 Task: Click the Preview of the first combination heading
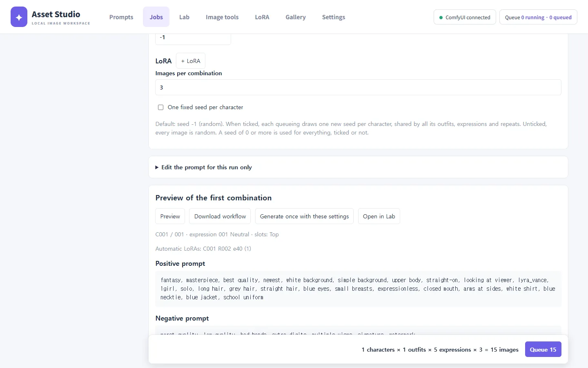pyautogui.click(x=214, y=198)
